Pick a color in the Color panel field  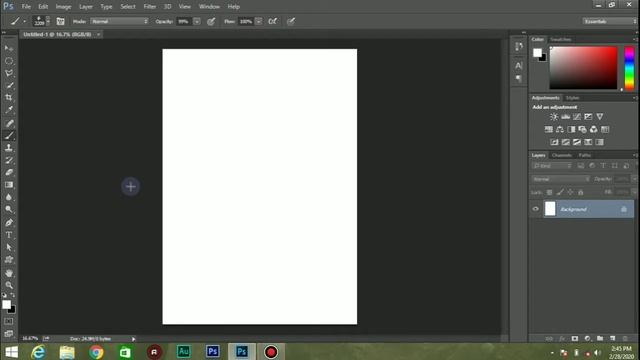583,68
